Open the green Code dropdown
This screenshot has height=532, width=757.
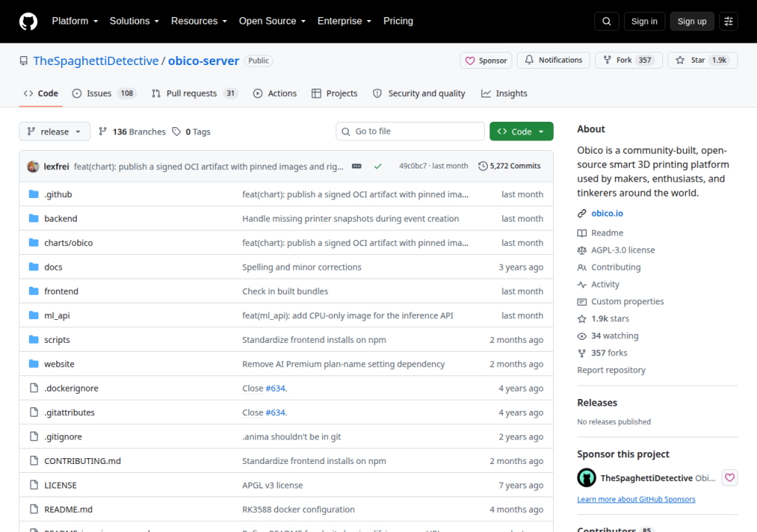pyautogui.click(x=521, y=132)
